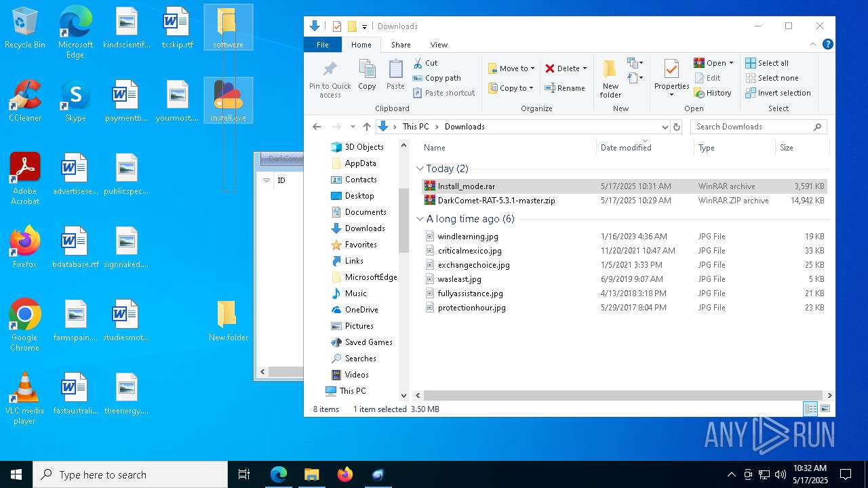Click Invert selection in ribbon

778,93
